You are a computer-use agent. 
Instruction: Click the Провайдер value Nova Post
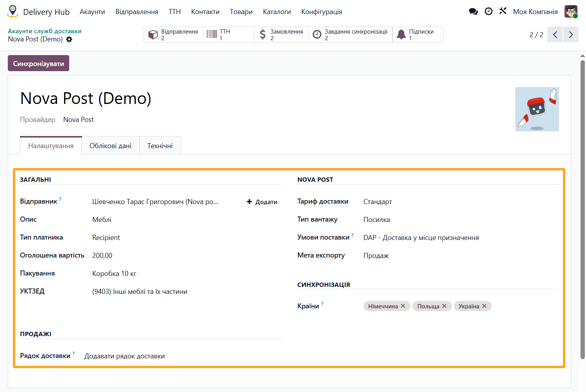79,120
